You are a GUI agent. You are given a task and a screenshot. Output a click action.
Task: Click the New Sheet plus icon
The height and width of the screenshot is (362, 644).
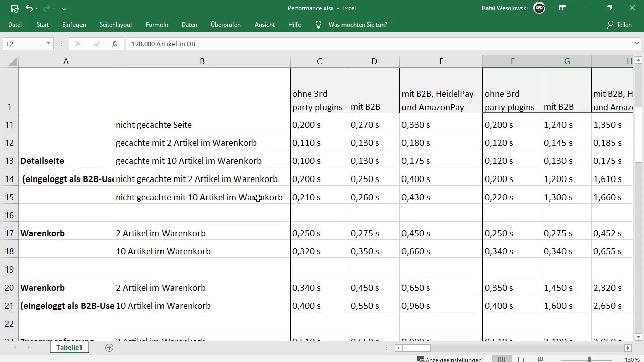(109, 347)
